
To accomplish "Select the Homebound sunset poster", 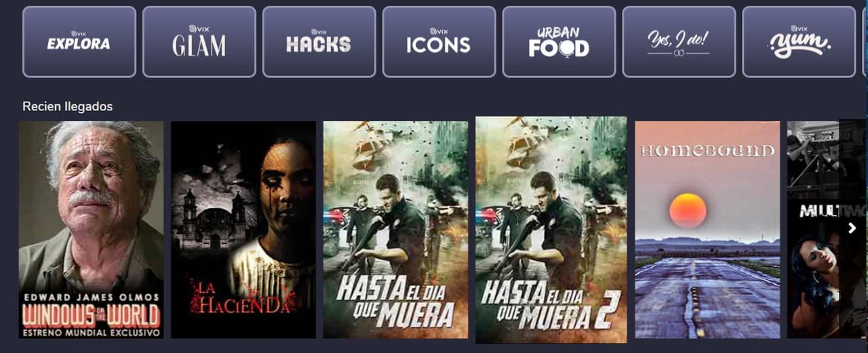I will [707, 230].
